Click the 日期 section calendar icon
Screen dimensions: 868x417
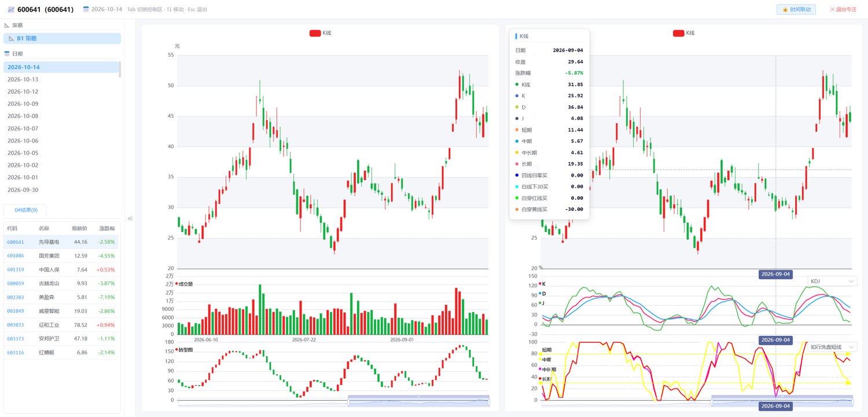point(7,53)
